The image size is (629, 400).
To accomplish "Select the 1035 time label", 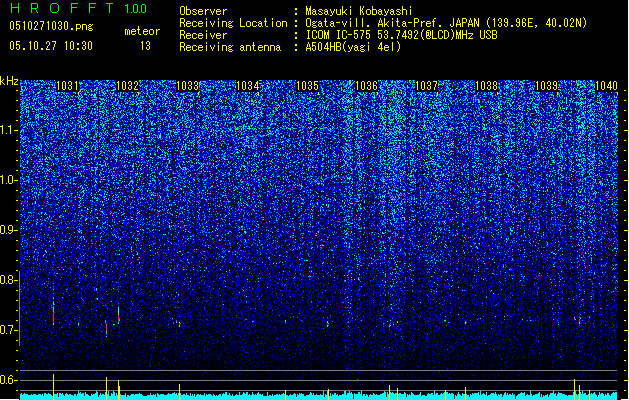I will click(x=307, y=86).
